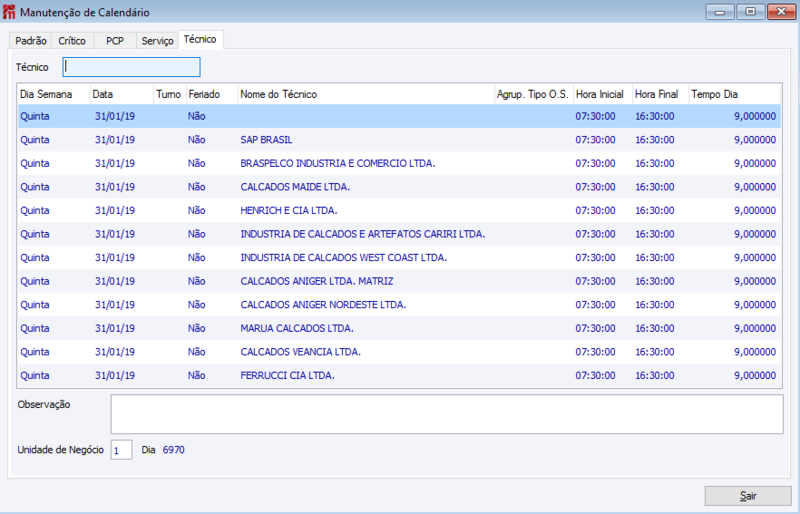The image size is (800, 514).
Task: Click into the Observação text area
Action: [447, 414]
